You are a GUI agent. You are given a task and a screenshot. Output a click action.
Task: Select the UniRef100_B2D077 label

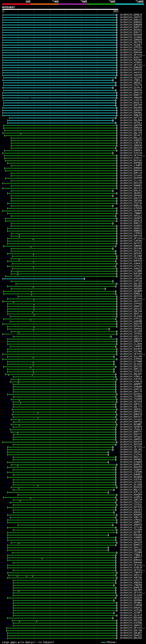coord(131,58)
